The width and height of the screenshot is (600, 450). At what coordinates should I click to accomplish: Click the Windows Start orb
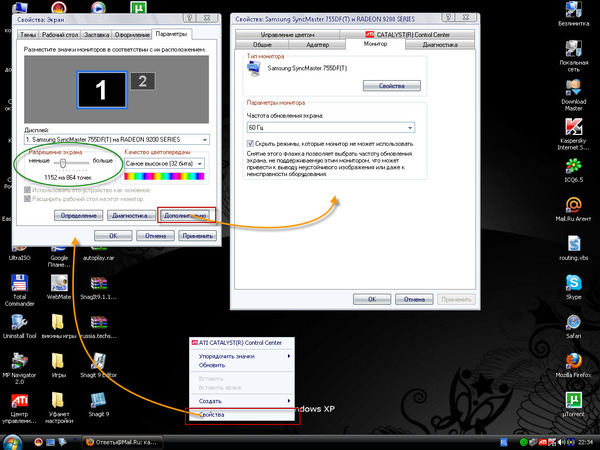point(12,442)
